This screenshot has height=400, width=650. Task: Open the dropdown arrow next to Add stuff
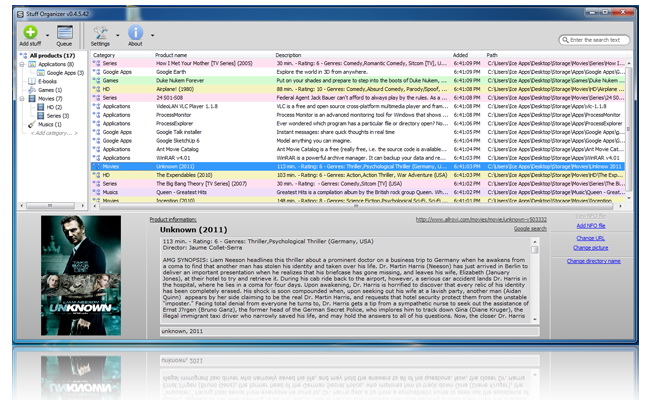47,35
